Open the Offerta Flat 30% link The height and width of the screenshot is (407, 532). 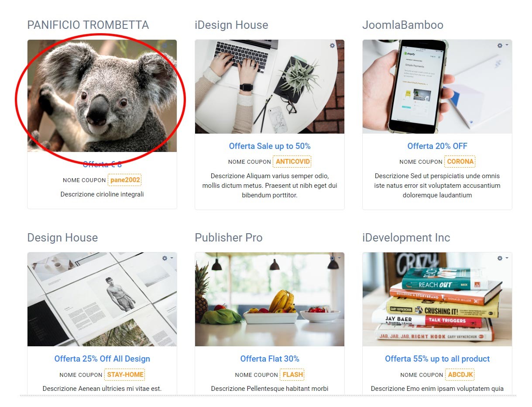click(x=270, y=359)
